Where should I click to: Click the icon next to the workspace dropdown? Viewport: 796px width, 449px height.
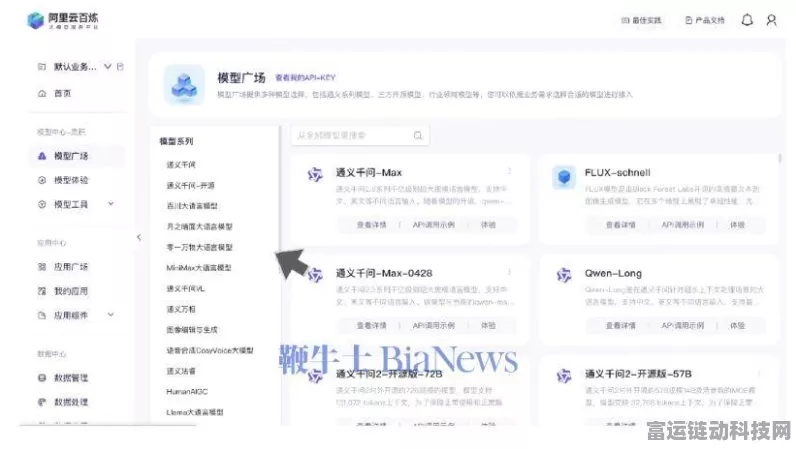click(x=120, y=67)
